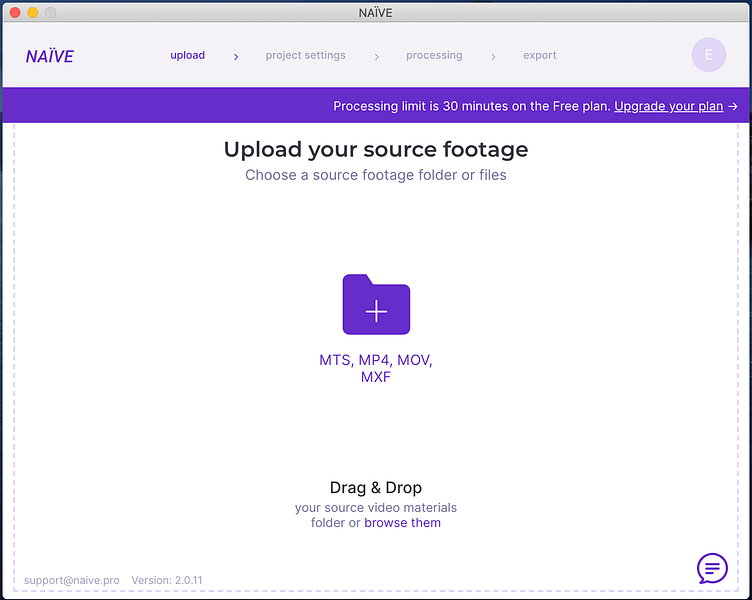Viewport: 752px width, 600px height.
Task: Open the user avatar labeled E
Action: 708,55
